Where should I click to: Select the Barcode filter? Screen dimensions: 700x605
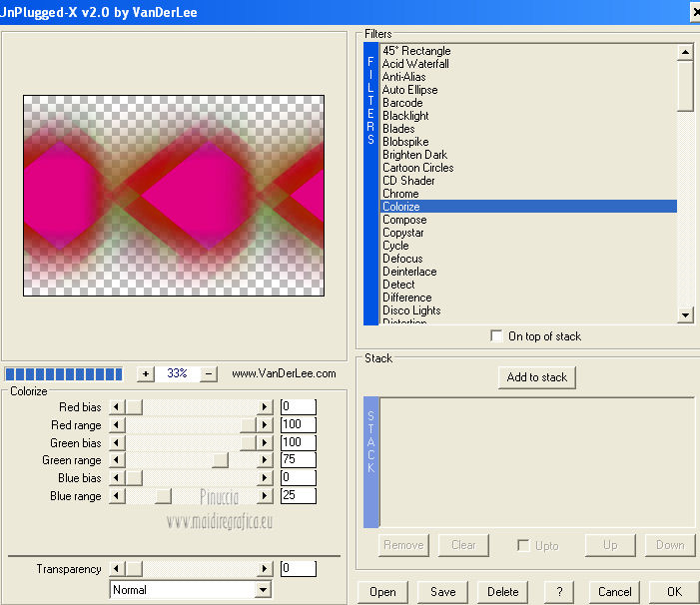528,102
